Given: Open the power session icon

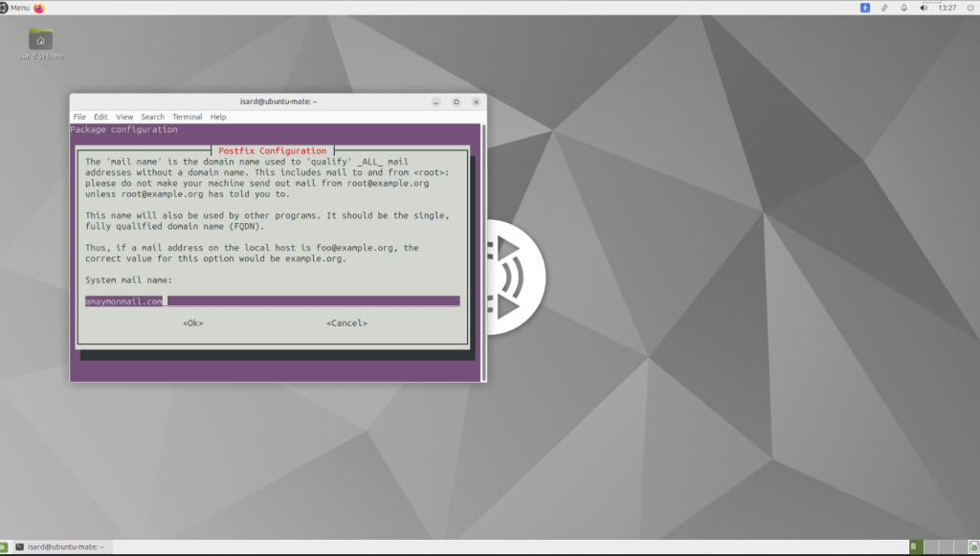Looking at the screenshot, I should click(970, 8).
